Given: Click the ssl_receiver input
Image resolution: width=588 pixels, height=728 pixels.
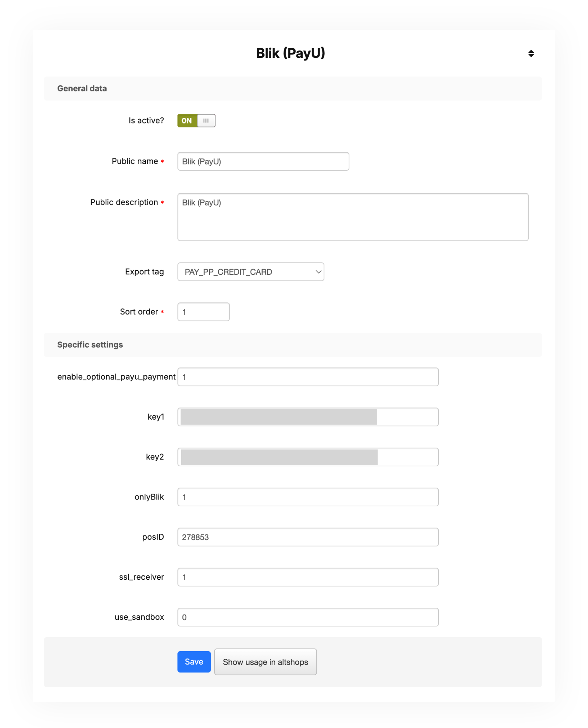Looking at the screenshot, I should click(308, 577).
